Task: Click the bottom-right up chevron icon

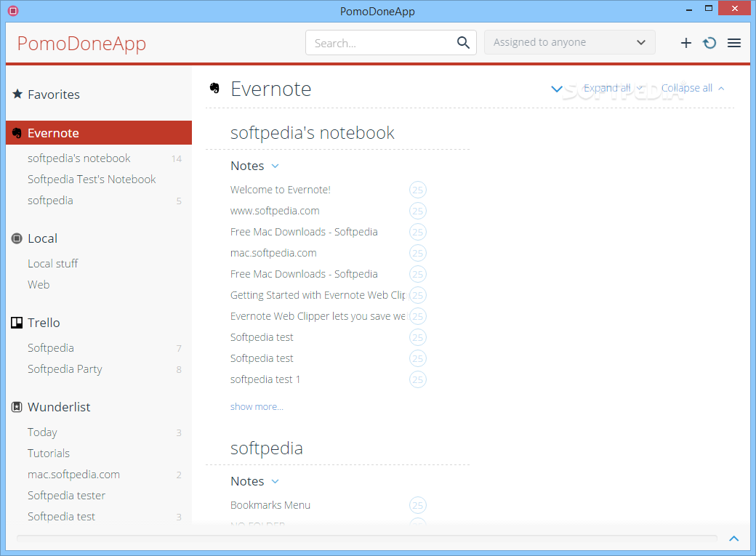Action: point(733,539)
